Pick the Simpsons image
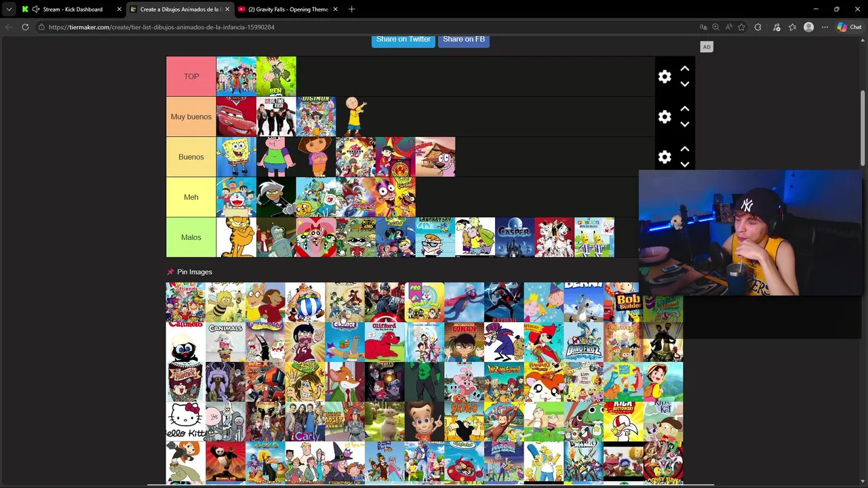Viewport: 868px width, 488px height. pos(544,462)
